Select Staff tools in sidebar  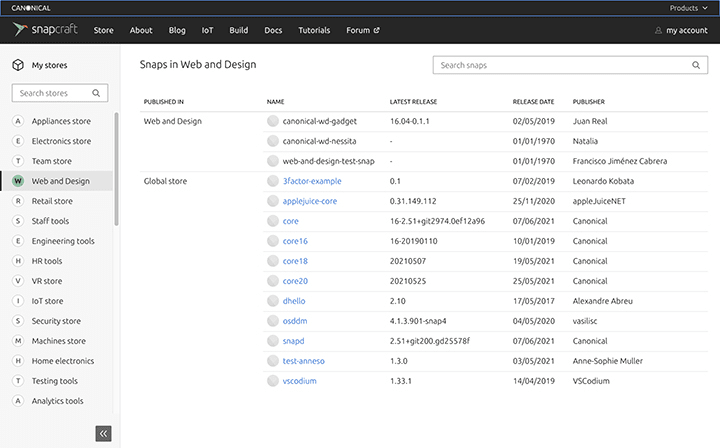click(x=50, y=221)
